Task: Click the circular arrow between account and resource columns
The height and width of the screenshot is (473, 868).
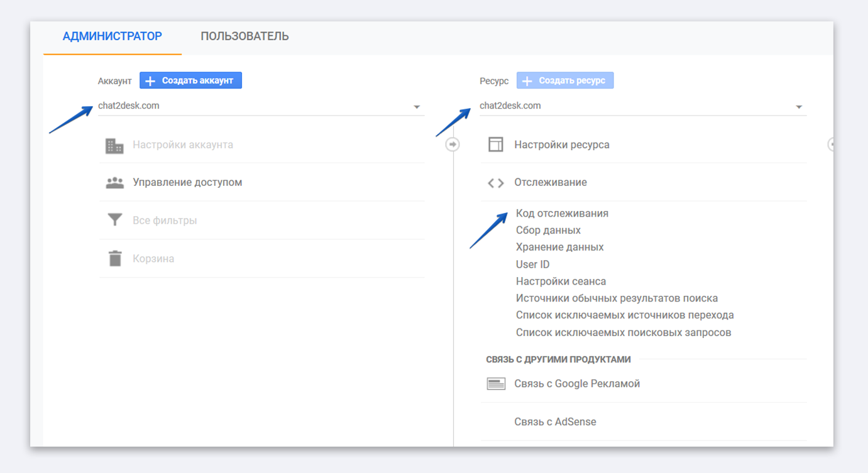Action: click(x=453, y=144)
